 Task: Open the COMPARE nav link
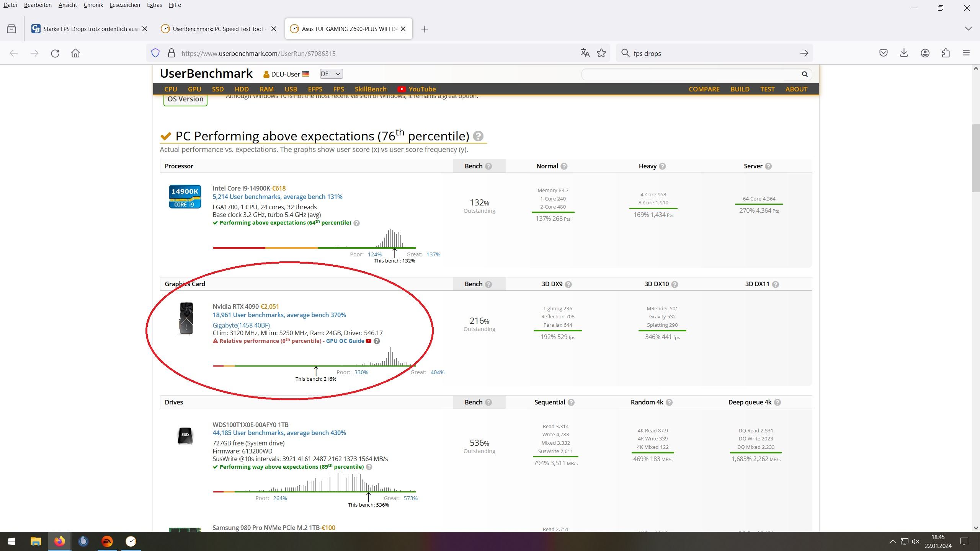tap(704, 89)
